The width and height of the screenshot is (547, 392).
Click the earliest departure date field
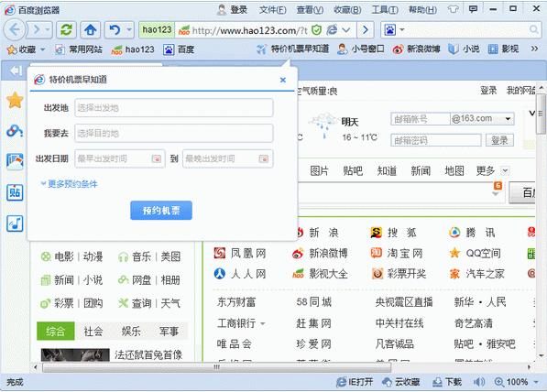pyautogui.click(x=120, y=158)
